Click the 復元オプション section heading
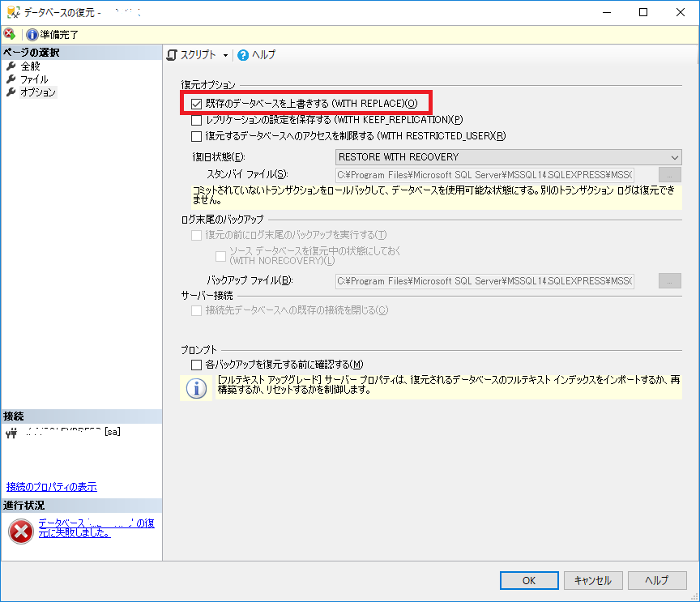 click(208, 85)
